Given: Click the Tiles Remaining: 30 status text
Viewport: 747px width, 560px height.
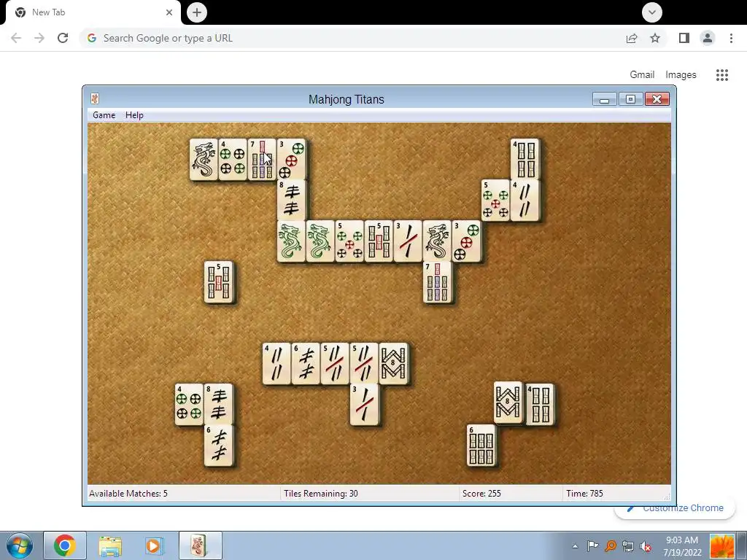Looking at the screenshot, I should click(x=321, y=494).
